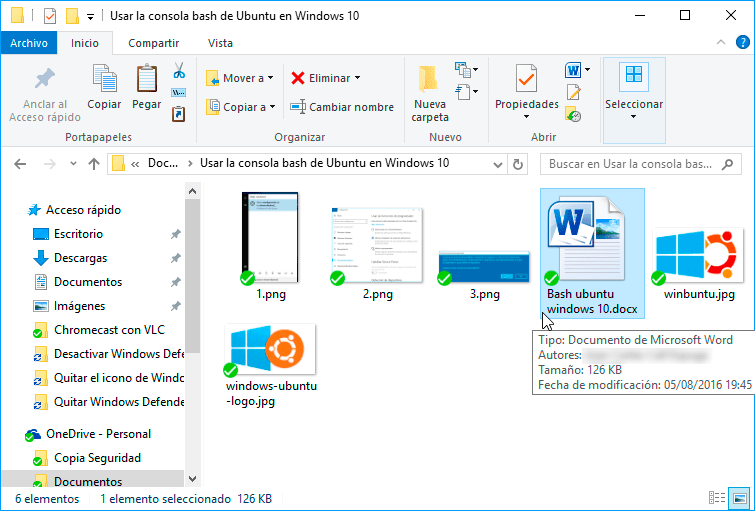The image size is (755, 511).
Task: Switch to the Inicio tab
Action: tap(85, 43)
